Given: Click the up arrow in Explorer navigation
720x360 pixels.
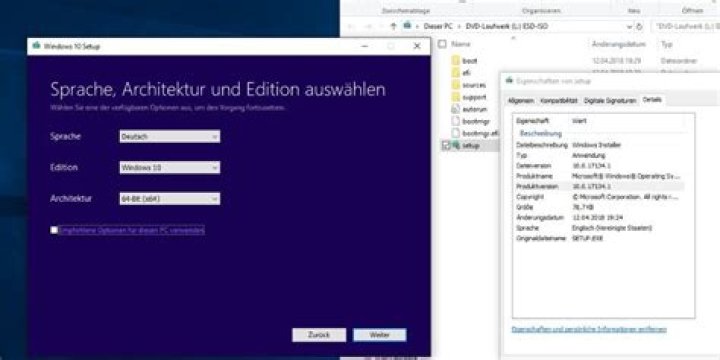Looking at the screenshot, I should [393, 27].
